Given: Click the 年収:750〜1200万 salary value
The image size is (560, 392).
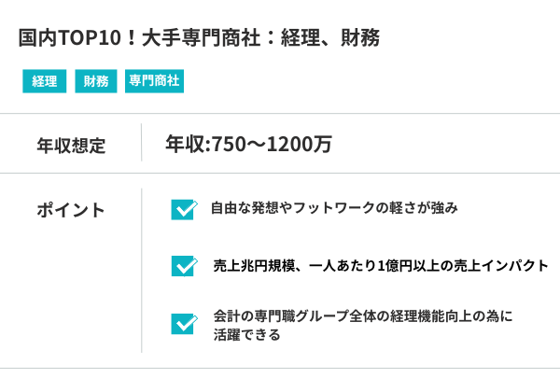Looking at the screenshot, I should click(x=248, y=144).
